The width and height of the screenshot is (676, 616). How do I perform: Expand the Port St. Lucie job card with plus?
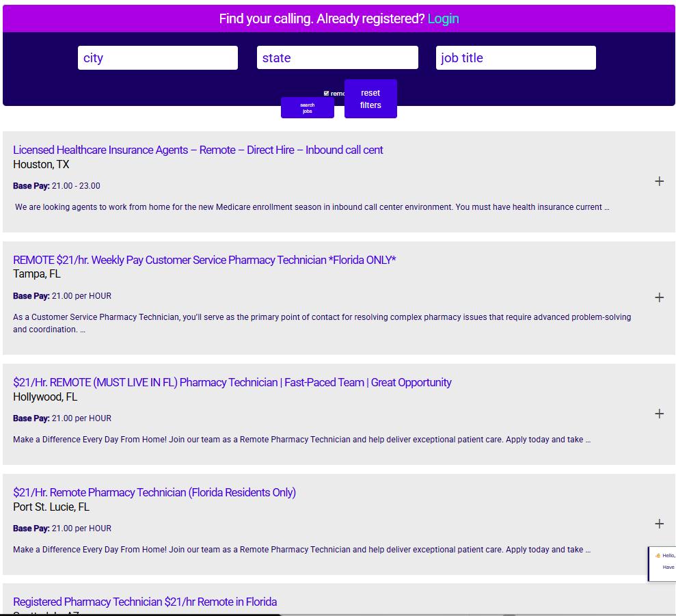click(659, 524)
